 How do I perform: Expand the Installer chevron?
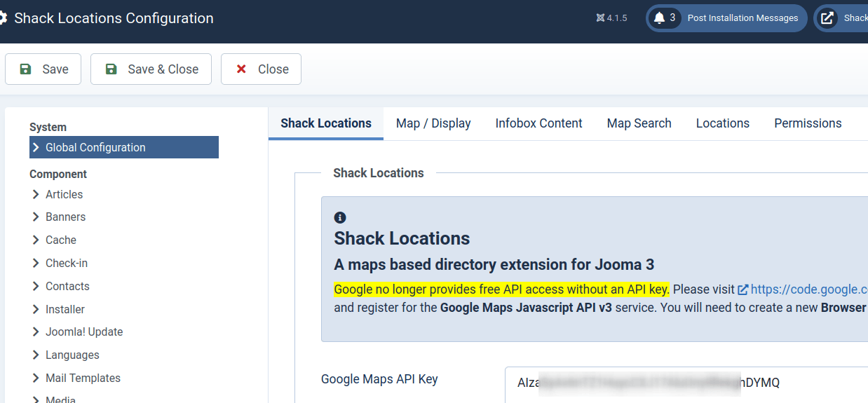coord(36,309)
